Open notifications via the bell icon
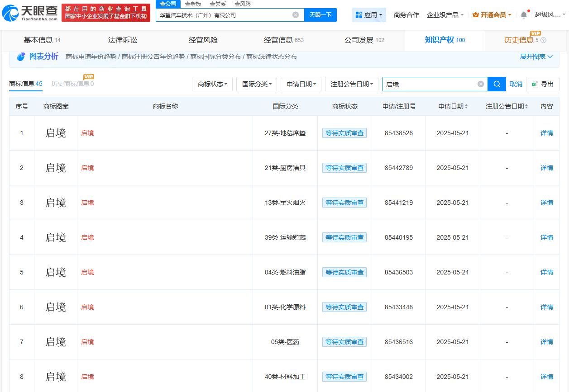569x392 pixels. point(523,14)
